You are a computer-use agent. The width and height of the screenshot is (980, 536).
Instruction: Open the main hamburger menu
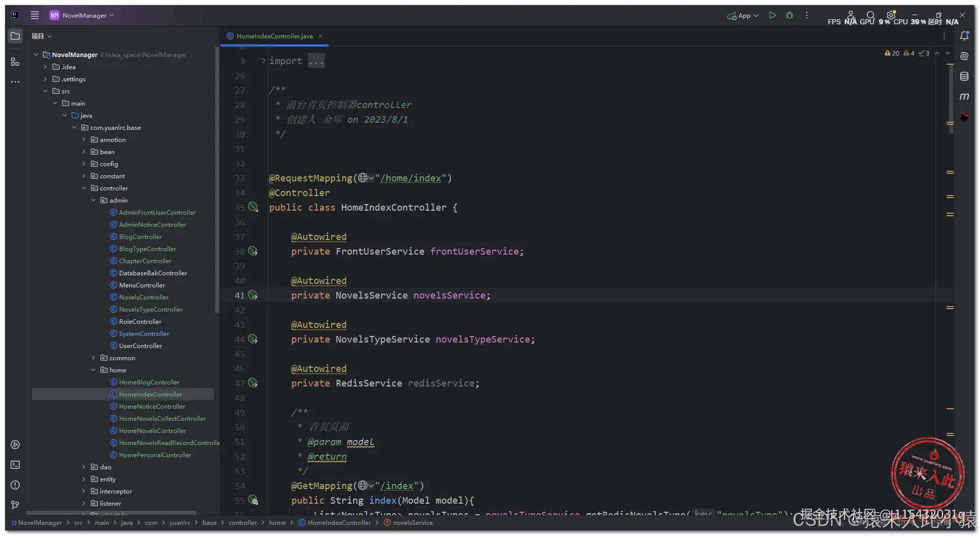[x=34, y=15]
